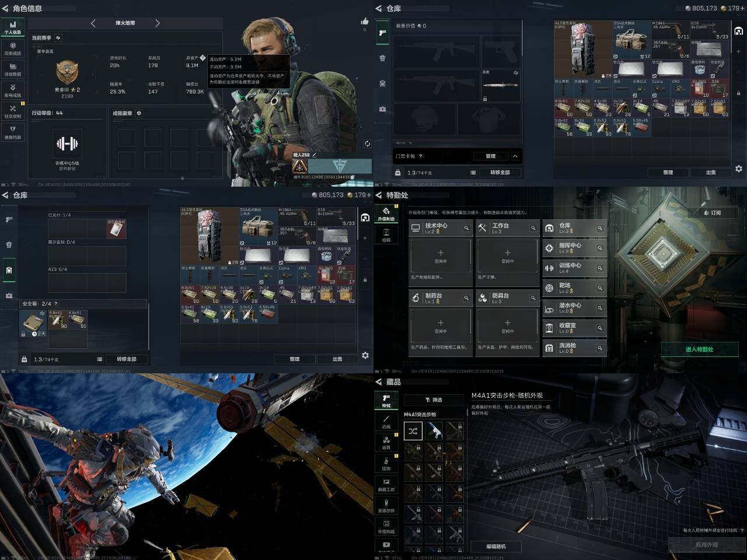Screen dimensions: 747x560
Task: Click 出售 in the warehouse showing 安全箱
Action: [x=337, y=359]
